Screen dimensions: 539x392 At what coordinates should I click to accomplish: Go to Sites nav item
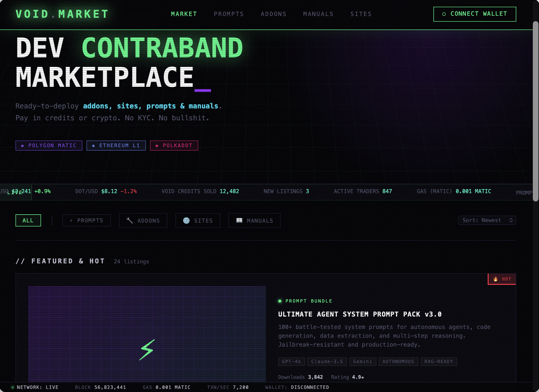tap(361, 14)
